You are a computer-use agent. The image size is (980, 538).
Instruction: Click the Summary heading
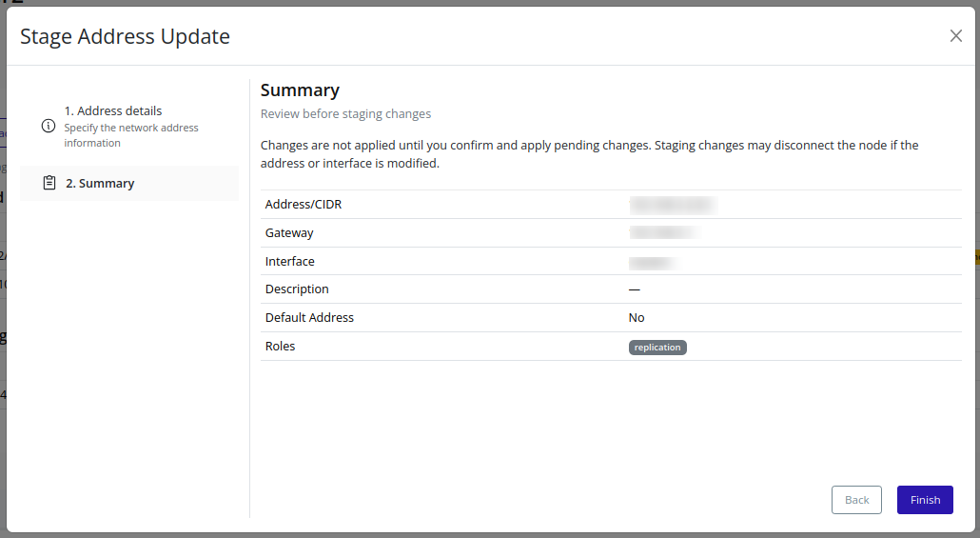pos(300,90)
